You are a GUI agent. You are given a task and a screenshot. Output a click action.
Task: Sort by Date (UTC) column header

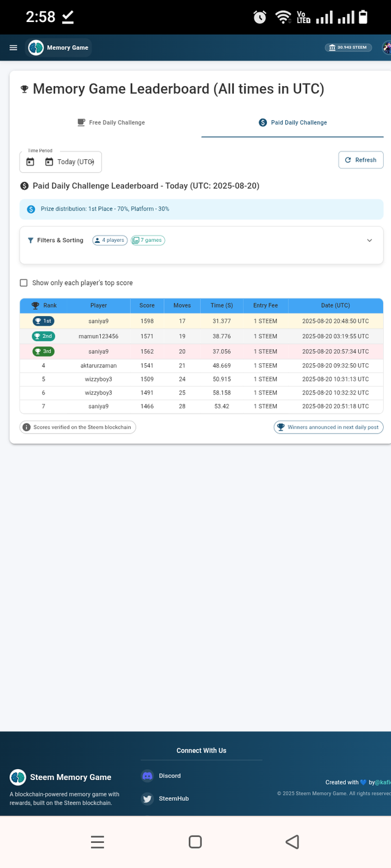pyautogui.click(x=335, y=306)
